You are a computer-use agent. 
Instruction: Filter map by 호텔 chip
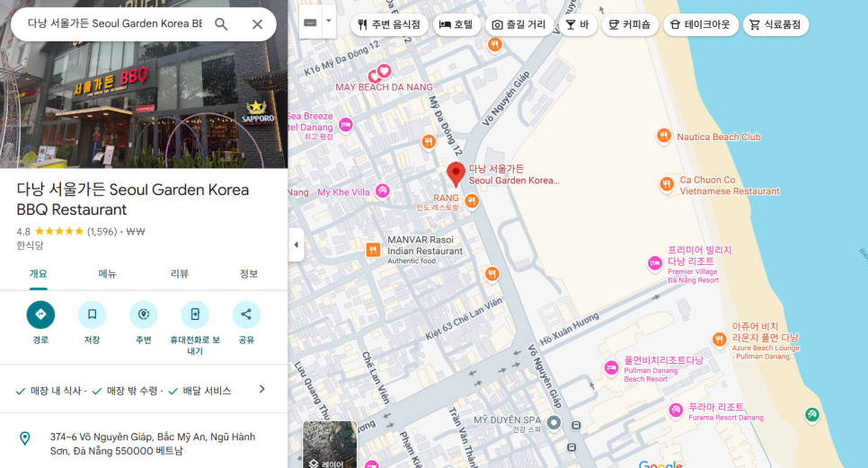point(456,24)
